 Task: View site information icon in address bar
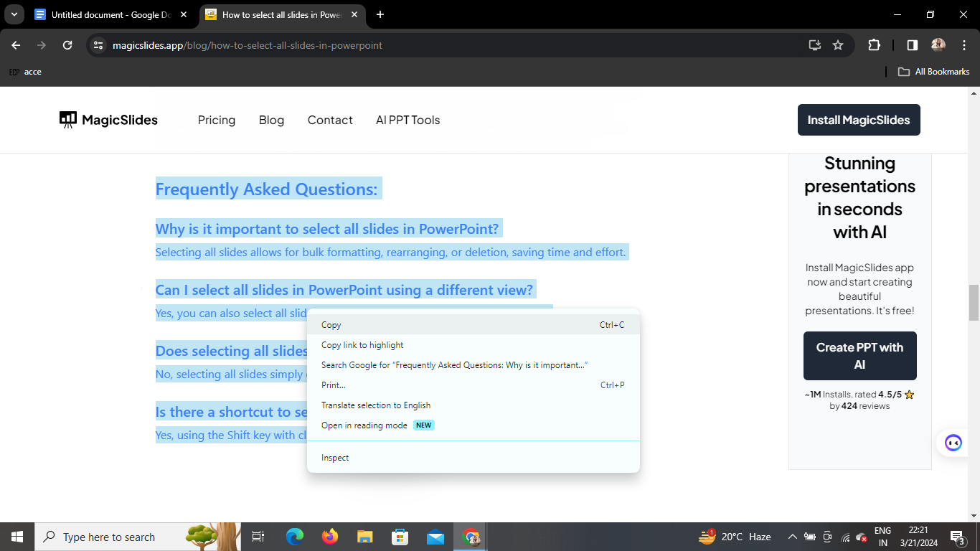[x=99, y=45]
